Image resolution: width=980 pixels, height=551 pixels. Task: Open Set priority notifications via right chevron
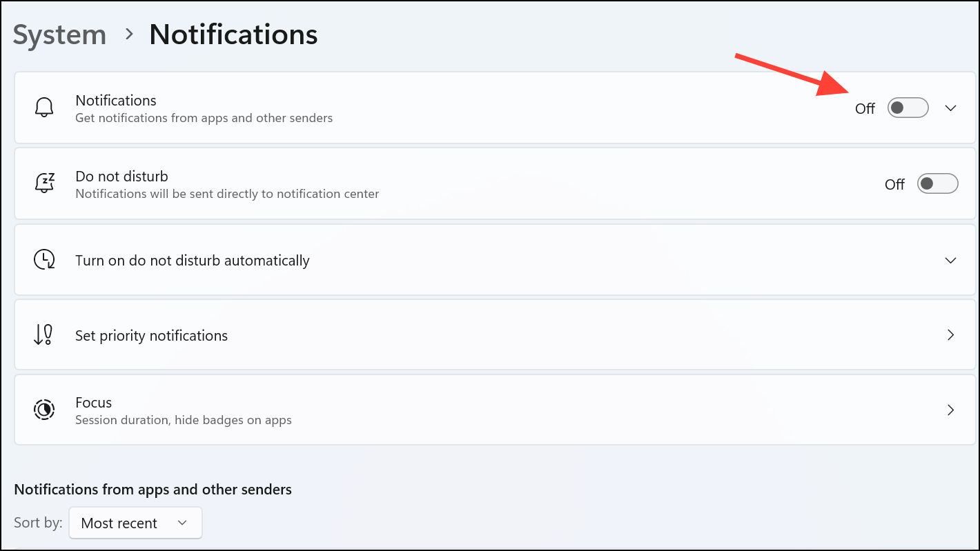tap(950, 335)
